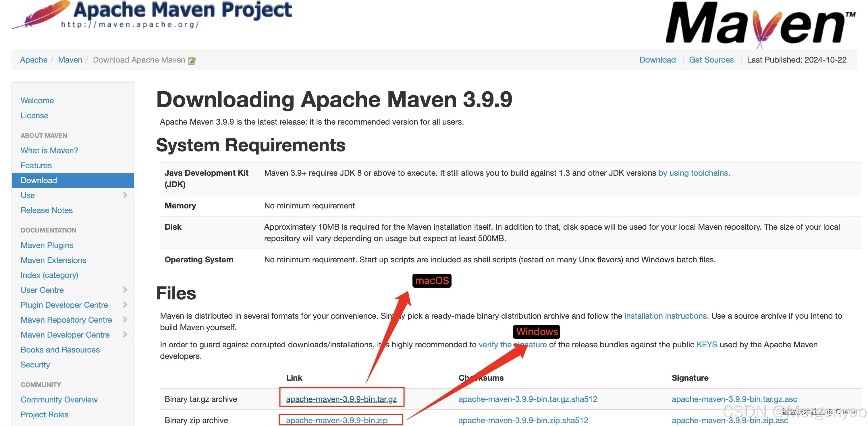Open the tar.gz sha512 checksum link
This screenshot has width=868, height=426.
pyautogui.click(x=527, y=399)
